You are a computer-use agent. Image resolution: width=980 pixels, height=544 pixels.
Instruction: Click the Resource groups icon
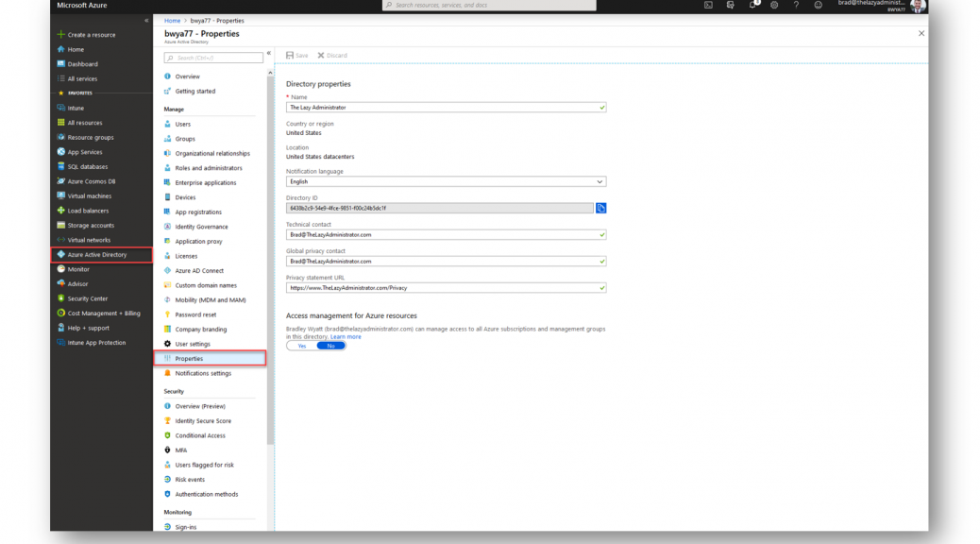[60, 137]
